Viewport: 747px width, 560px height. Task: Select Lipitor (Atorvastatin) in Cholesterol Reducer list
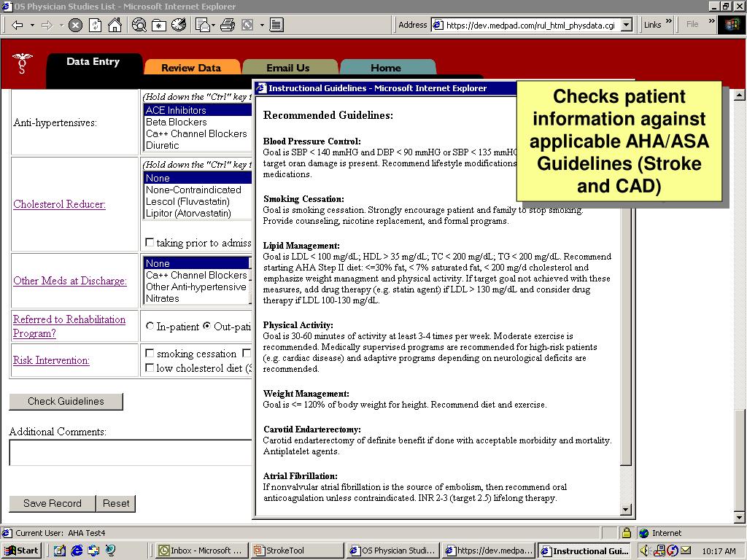pos(198,214)
